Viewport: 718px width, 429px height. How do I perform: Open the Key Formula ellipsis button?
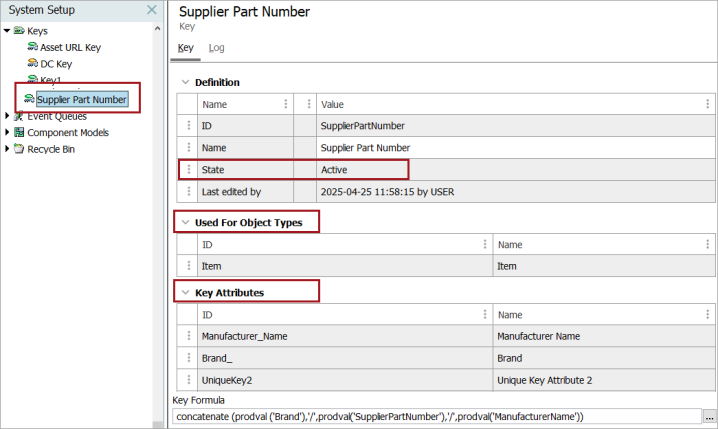pos(709,417)
